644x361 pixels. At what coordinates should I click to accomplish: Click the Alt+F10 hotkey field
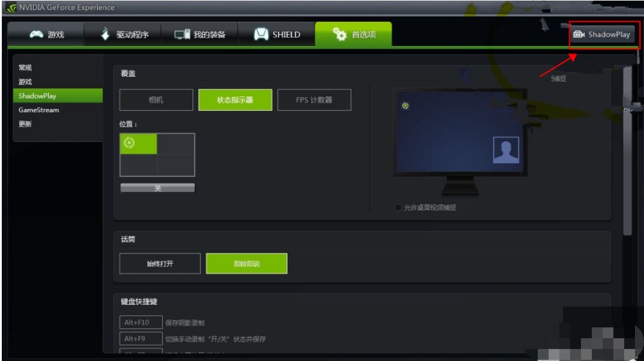[141, 323]
